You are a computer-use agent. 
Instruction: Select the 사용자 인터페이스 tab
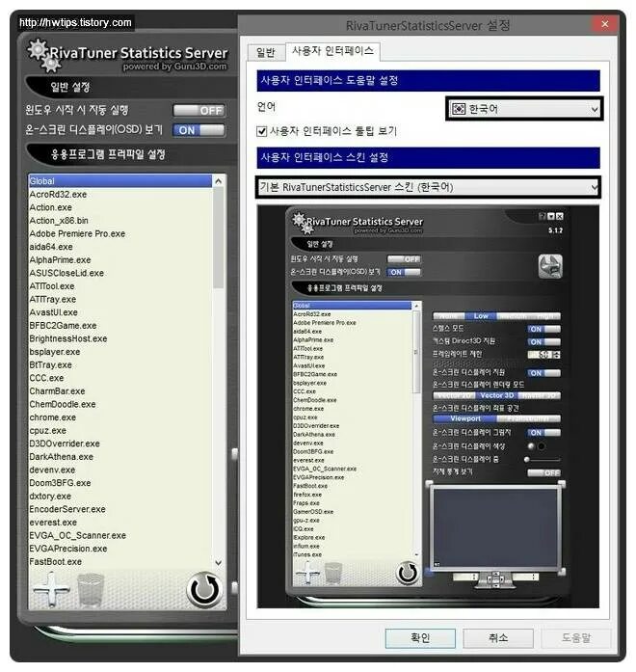click(x=332, y=51)
